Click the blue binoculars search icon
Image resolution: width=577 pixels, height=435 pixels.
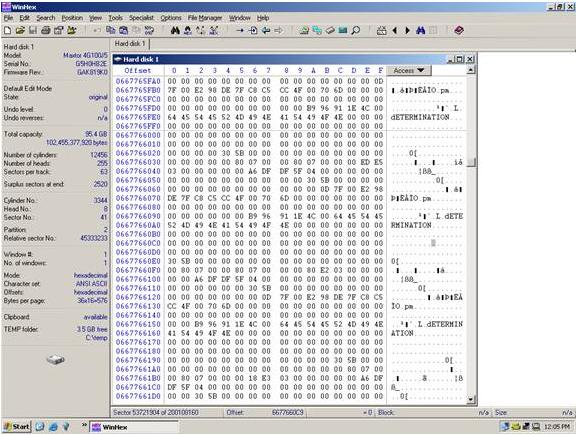(x=421, y=31)
